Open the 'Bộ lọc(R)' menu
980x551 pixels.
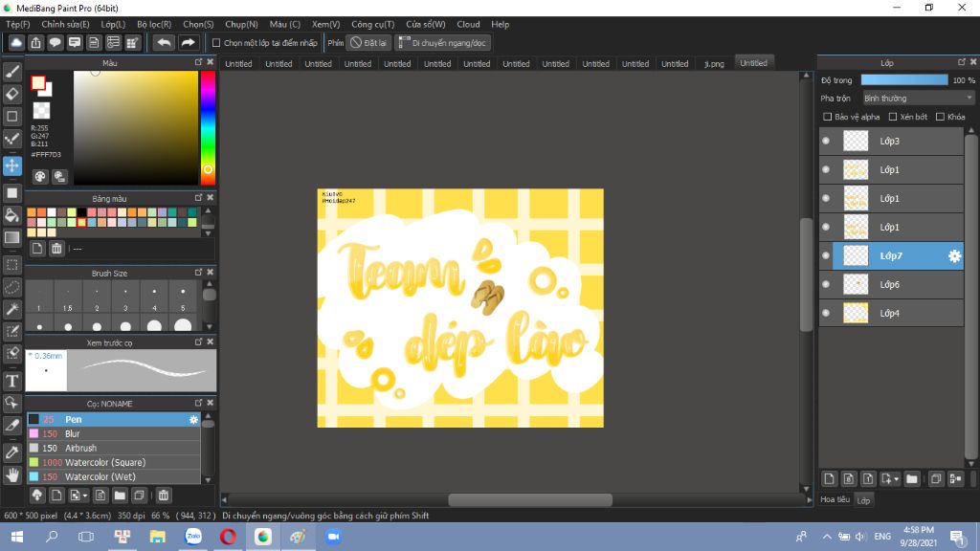point(154,24)
